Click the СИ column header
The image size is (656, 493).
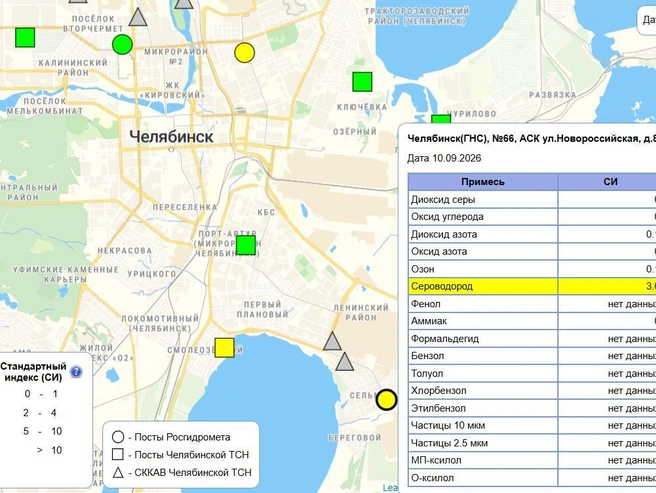[x=607, y=182]
